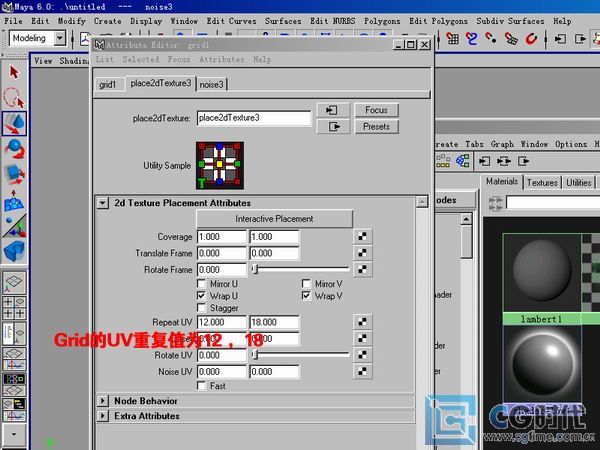This screenshot has width=600, height=450.
Task: Switch to the place2dTexture3 tab
Action: click(x=161, y=83)
